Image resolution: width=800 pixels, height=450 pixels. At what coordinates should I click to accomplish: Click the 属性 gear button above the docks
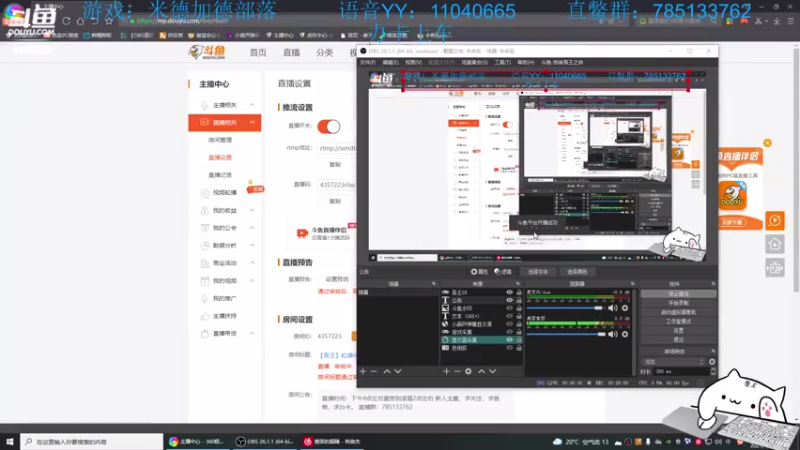coord(479,271)
